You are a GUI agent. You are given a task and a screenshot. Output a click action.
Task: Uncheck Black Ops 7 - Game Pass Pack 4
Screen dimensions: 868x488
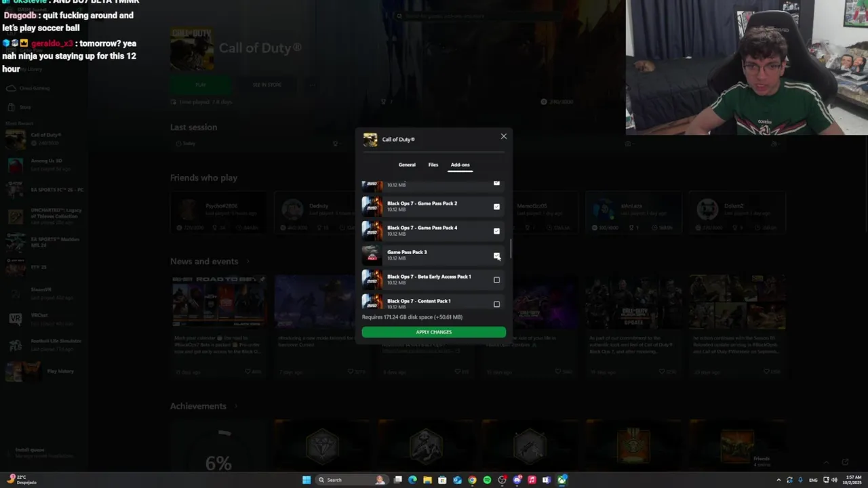click(496, 231)
